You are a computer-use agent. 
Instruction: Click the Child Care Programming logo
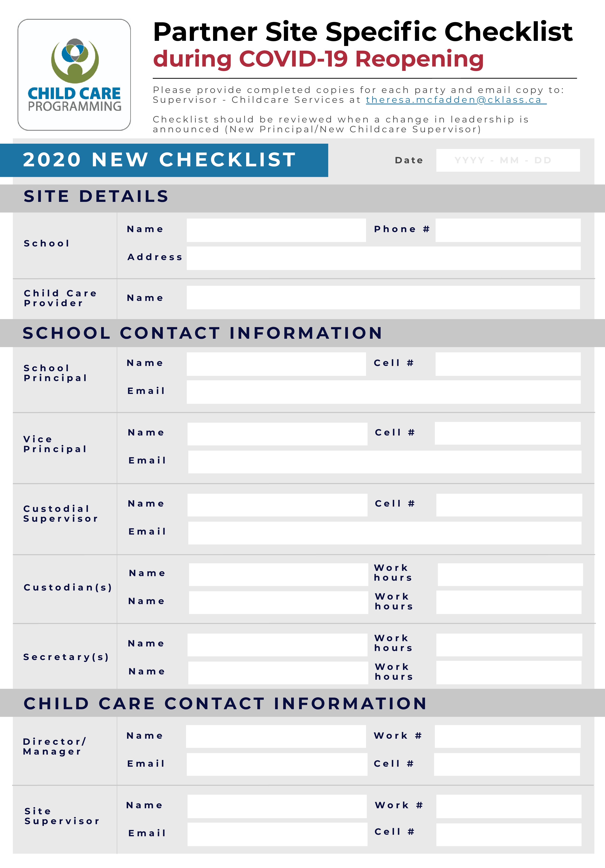tap(74, 75)
